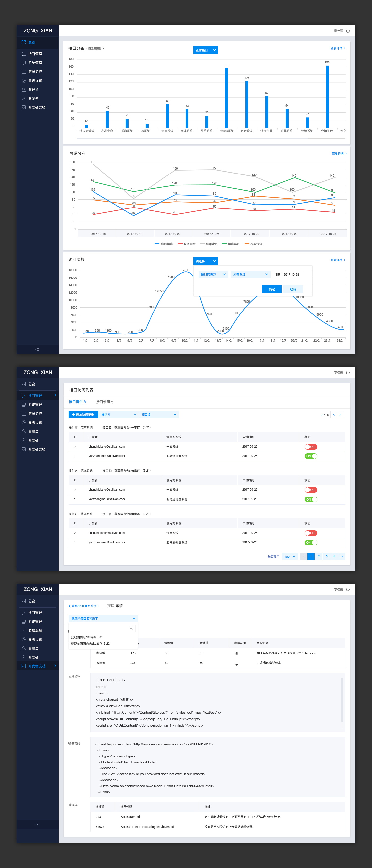
Task: Turn off the ON switch for yanzhangmei in the first table
Action: tap(311, 456)
